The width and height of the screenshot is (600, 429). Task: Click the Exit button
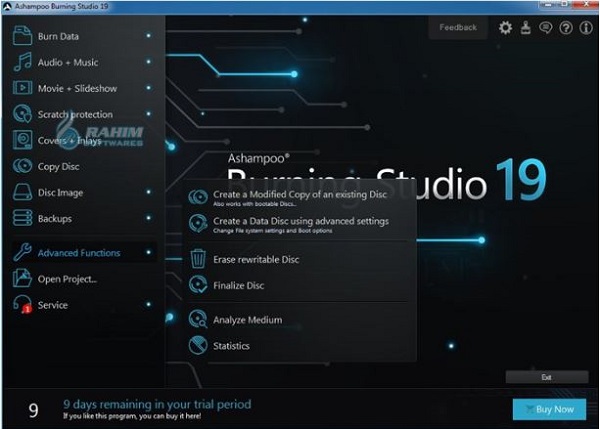click(547, 377)
